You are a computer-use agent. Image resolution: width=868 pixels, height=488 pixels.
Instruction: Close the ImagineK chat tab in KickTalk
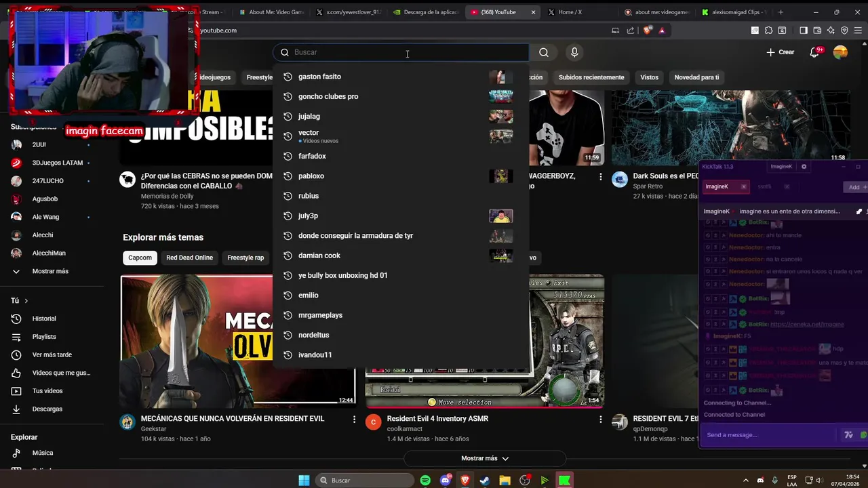[x=743, y=186]
